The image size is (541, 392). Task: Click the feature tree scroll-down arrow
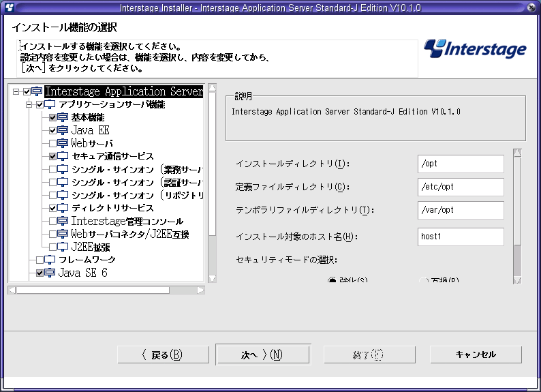click(213, 278)
